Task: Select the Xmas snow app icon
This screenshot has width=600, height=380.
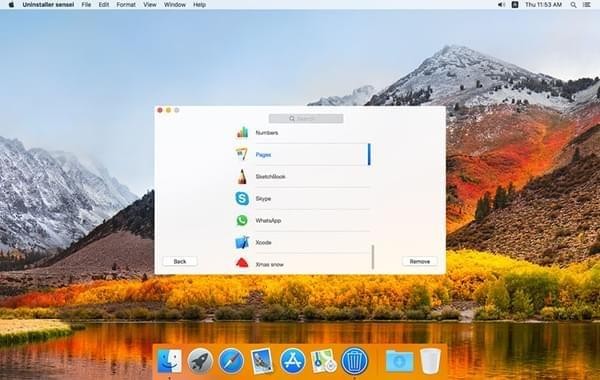Action: pos(242,263)
